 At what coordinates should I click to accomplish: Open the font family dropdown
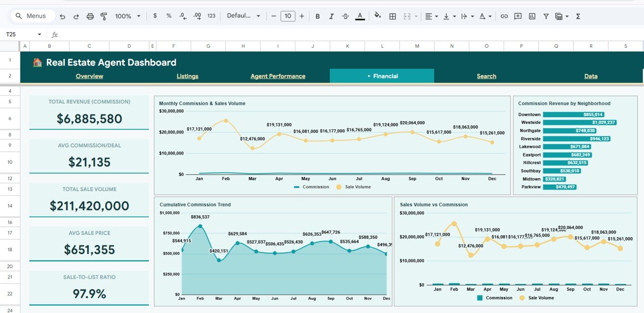pos(244,16)
